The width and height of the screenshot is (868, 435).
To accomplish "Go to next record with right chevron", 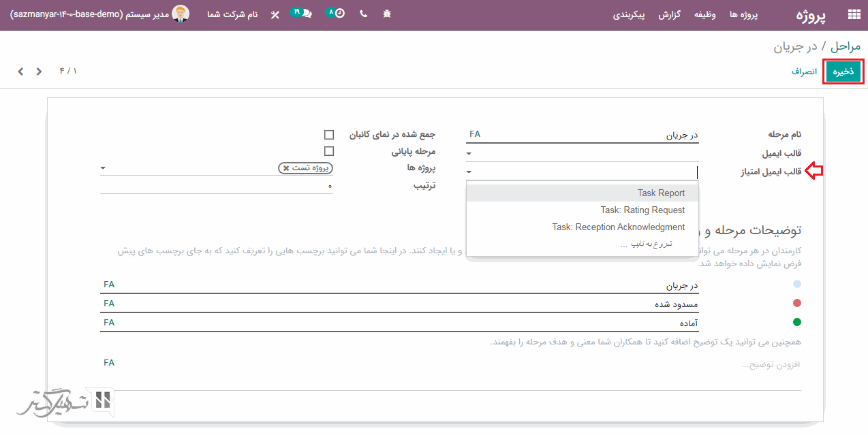I will 39,71.
